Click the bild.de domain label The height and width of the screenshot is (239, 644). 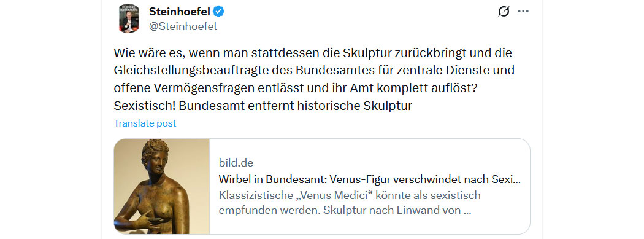236,162
